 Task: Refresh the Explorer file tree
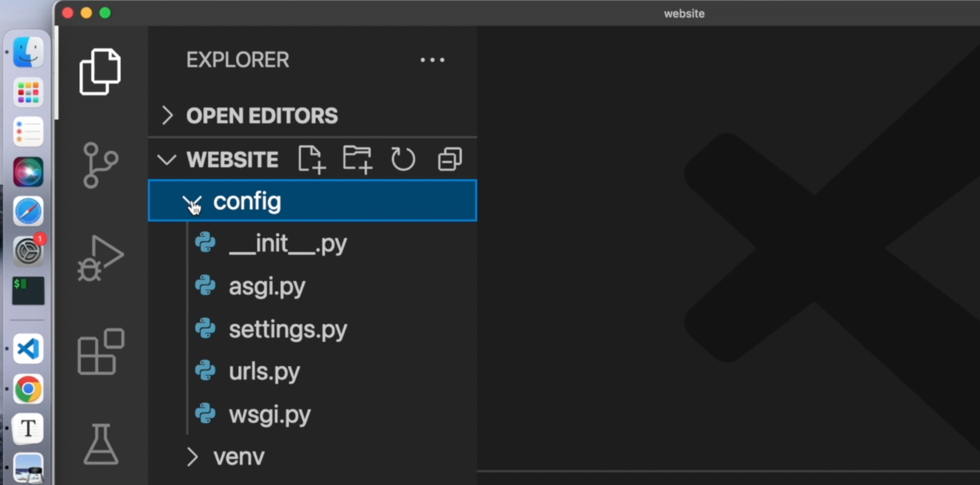403,159
